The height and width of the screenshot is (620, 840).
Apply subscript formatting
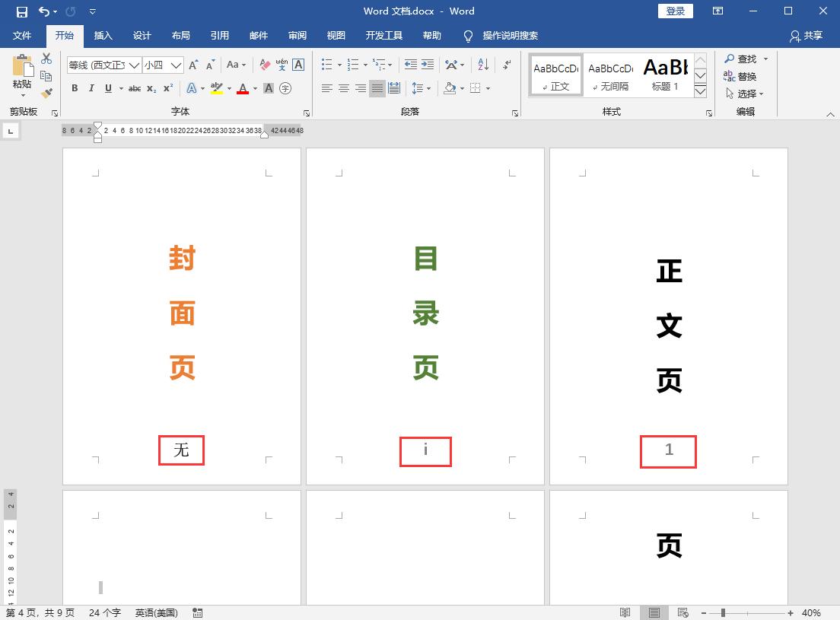coord(151,87)
